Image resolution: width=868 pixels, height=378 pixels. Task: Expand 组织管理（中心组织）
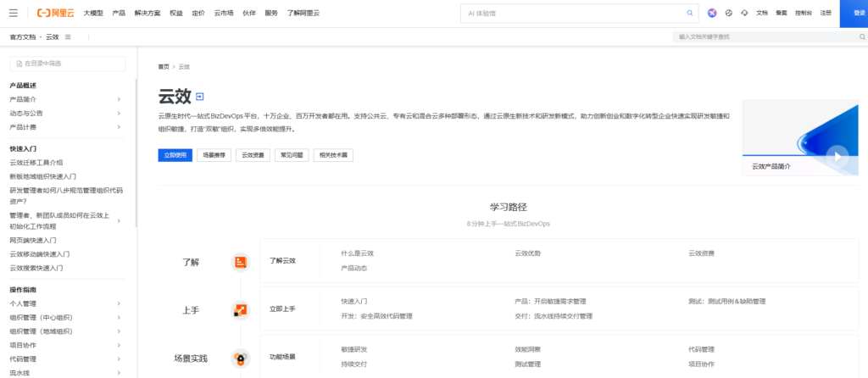119,318
